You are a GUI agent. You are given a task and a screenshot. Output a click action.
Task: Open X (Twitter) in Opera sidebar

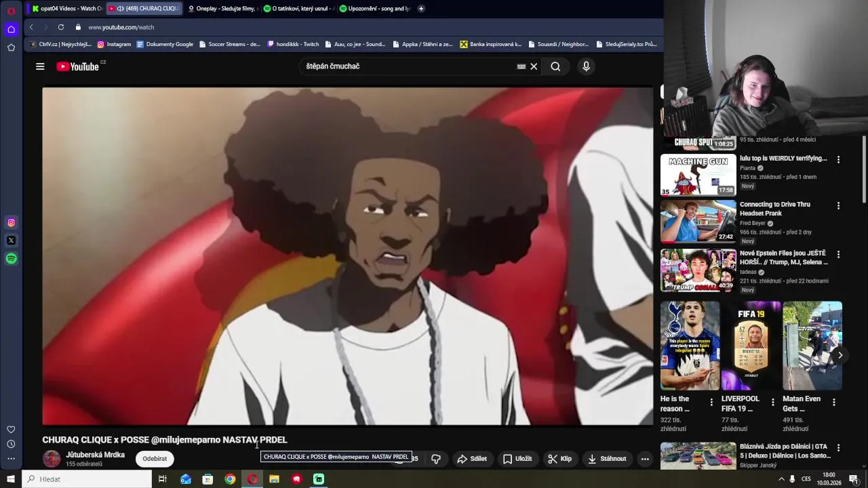coord(11,240)
